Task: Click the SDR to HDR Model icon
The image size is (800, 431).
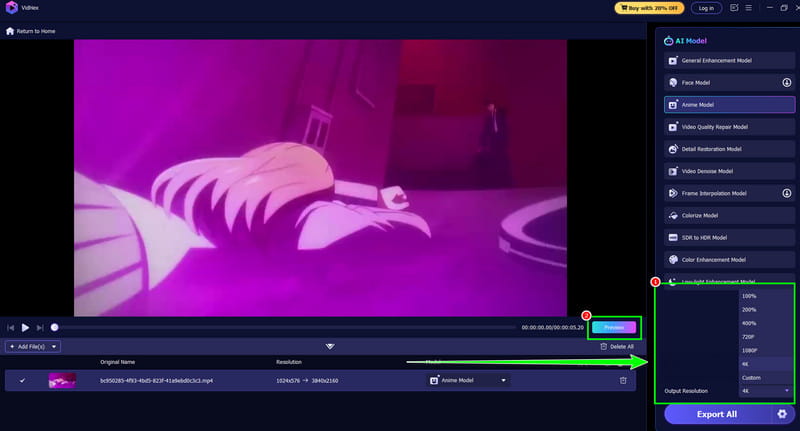Action: point(673,238)
